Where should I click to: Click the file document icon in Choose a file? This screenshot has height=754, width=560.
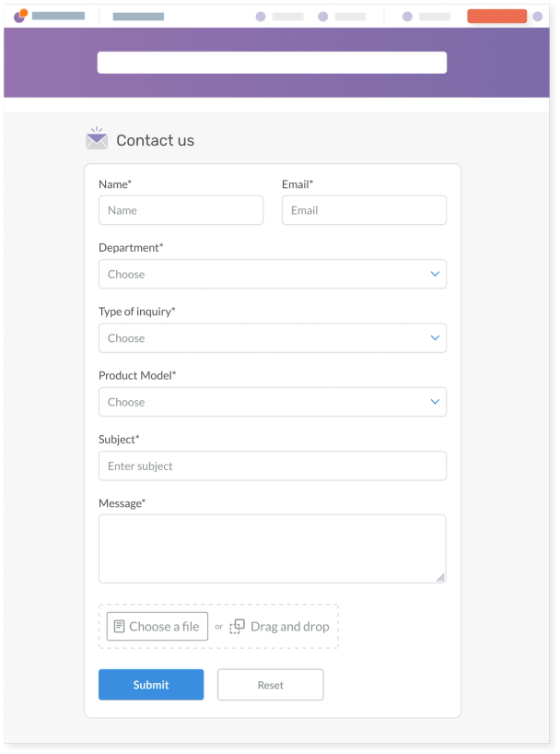pos(119,627)
